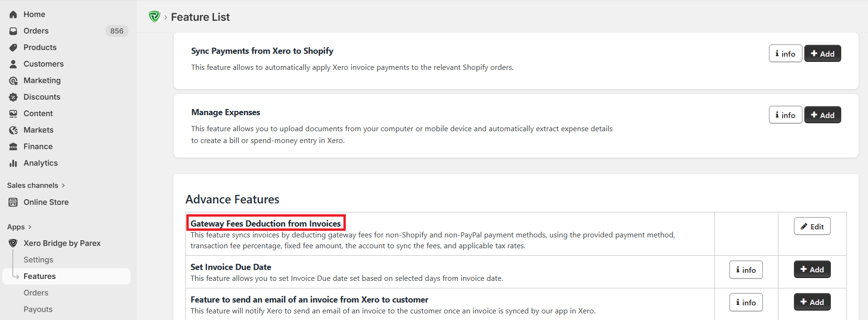Click the Online Store icon
Screen dimensions: 868x320
click(13, 202)
